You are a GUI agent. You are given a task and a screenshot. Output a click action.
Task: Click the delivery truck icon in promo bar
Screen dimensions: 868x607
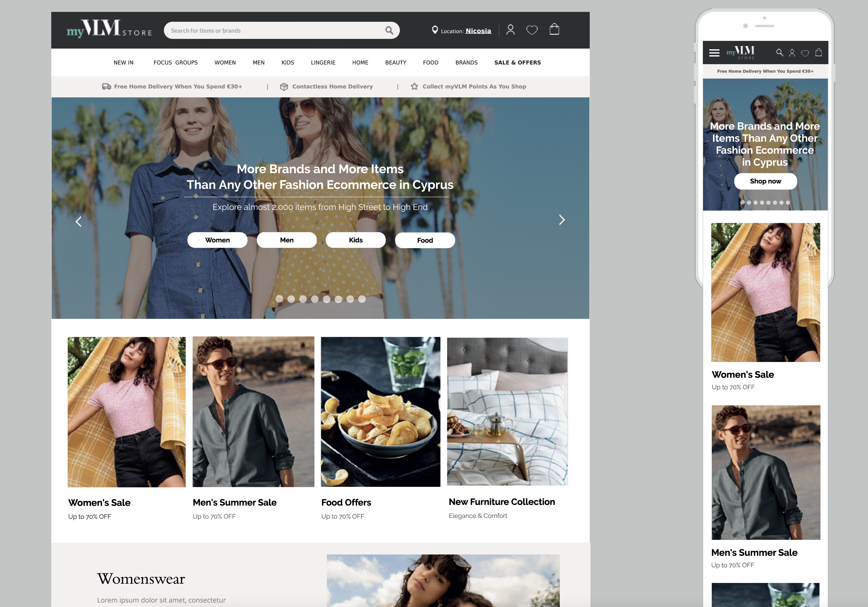[x=106, y=87]
